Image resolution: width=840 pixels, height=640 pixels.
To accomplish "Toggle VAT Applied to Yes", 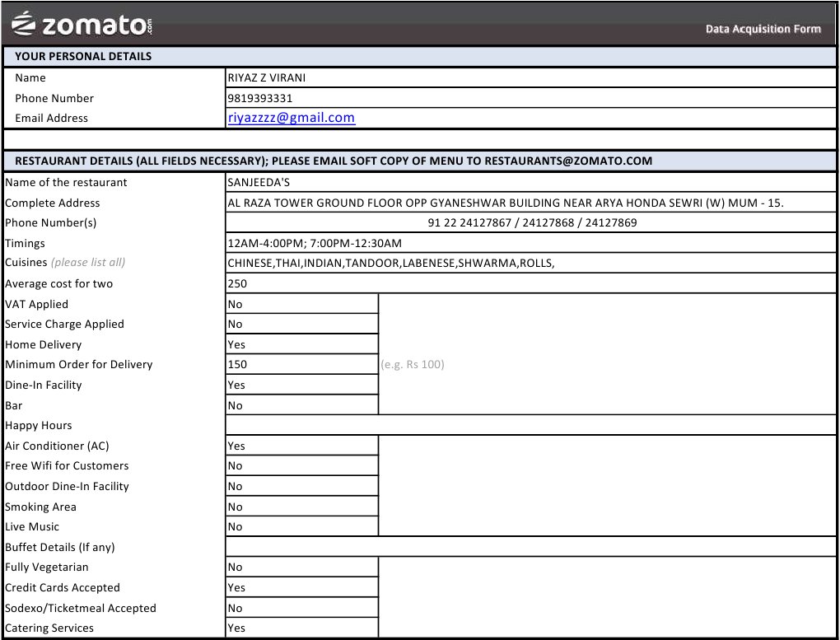I will pos(301,304).
